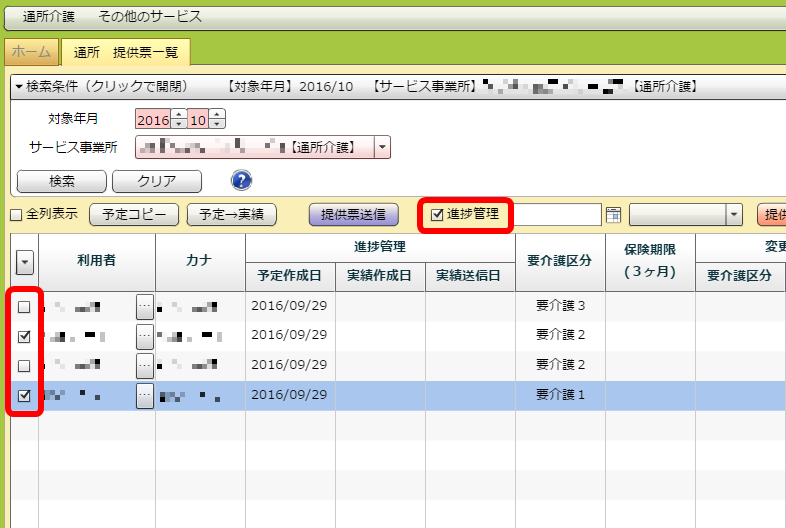Click the empty combo box right of calendar icon
Viewport: 786px width, 528px height.
click(685, 214)
